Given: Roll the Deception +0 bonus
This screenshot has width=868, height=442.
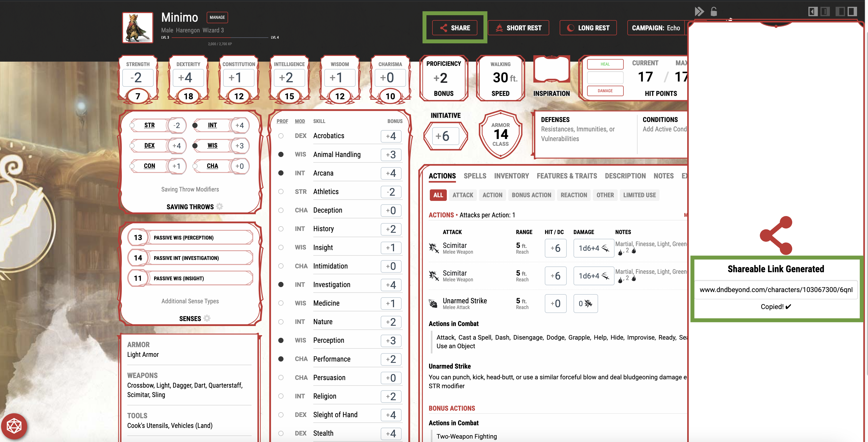Looking at the screenshot, I should (x=391, y=210).
